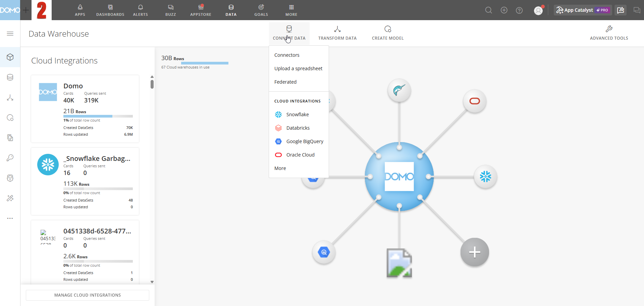Viewport: 644px width, 306px height.
Task: Expand More cloud integrations
Action: [x=299, y=168]
